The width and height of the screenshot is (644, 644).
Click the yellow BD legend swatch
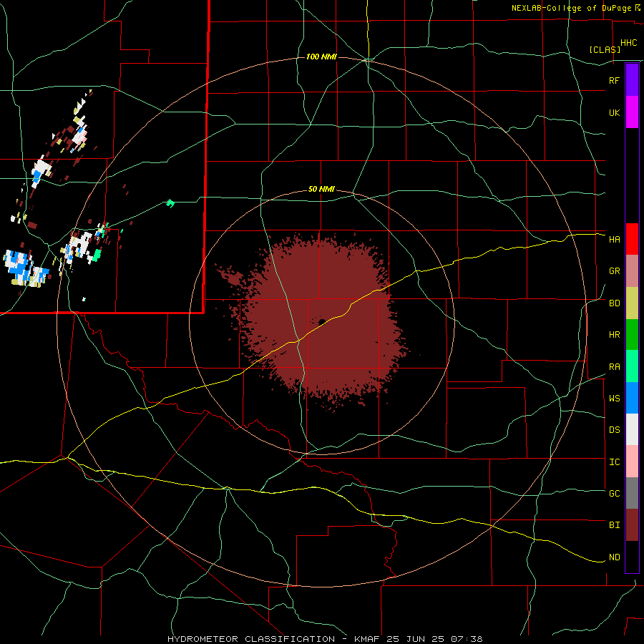click(632, 303)
